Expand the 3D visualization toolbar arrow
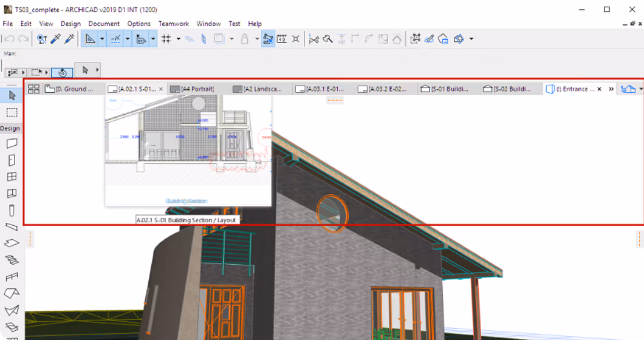Screen dimensions: 644x340 pos(471,39)
